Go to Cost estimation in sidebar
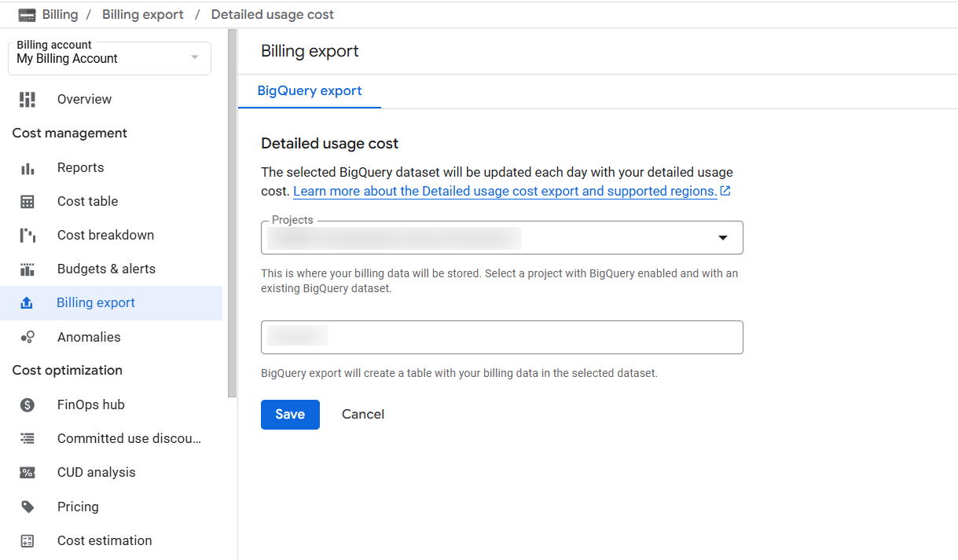This screenshot has height=560, width=958. (105, 540)
